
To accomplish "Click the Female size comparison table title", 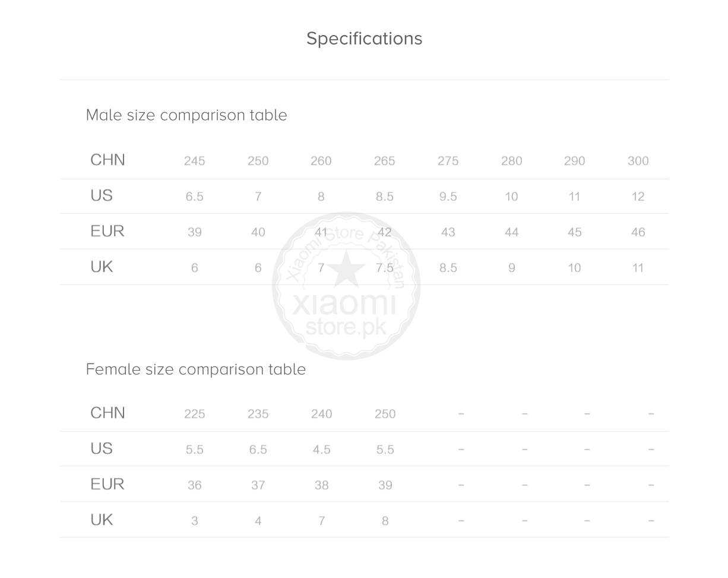I will click(196, 369).
